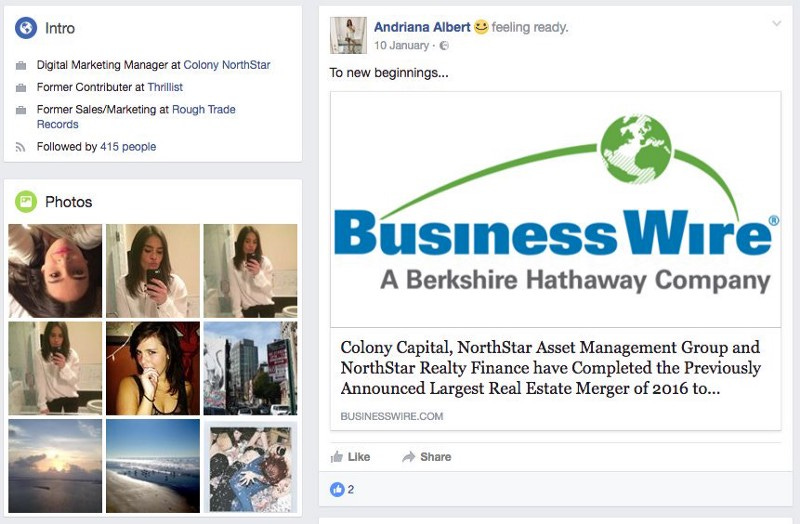The image size is (800, 524).
Task: Open the city street buildings photo
Action: (x=251, y=368)
